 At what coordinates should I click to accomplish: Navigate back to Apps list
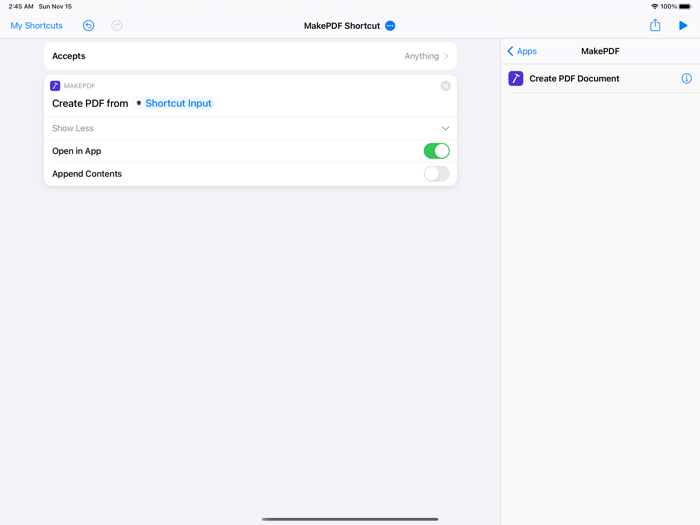click(522, 51)
